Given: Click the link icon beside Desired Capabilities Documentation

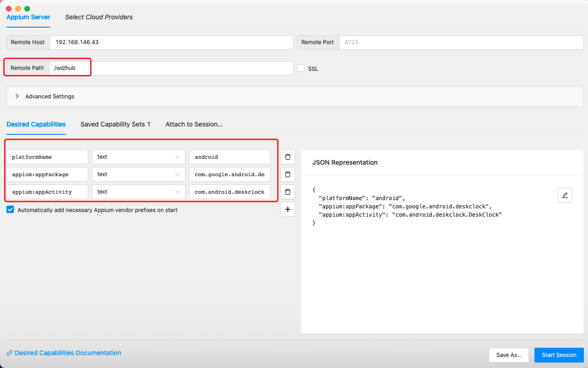Looking at the screenshot, I should [x=10, y=353].
